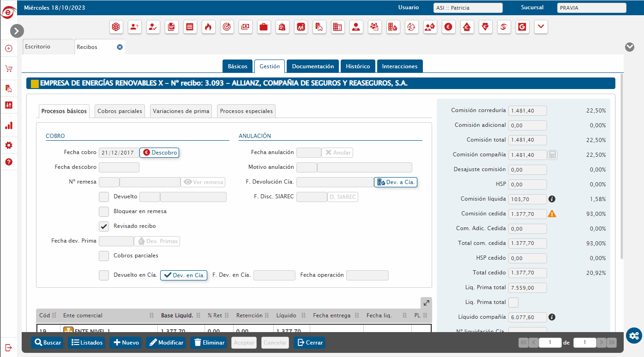Tick the Cobros parciales checkbox
Image resolution: width=644 pixels, height=357 pixels.
[x=104, y=256]
